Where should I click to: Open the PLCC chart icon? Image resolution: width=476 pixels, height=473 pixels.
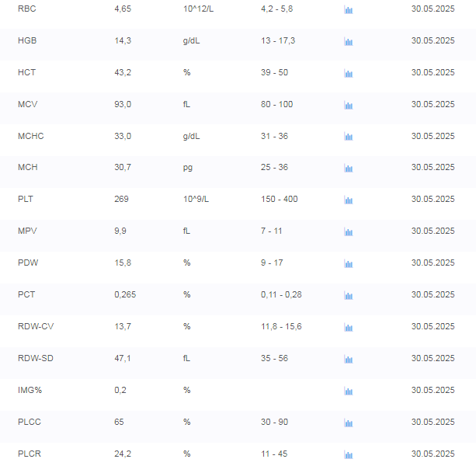[349, 423]
